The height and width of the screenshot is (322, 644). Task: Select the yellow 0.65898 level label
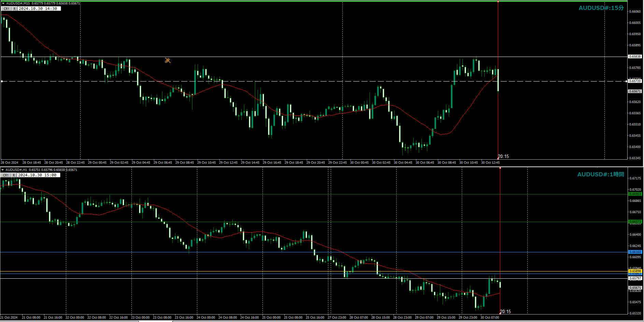[x=635, y=271]
